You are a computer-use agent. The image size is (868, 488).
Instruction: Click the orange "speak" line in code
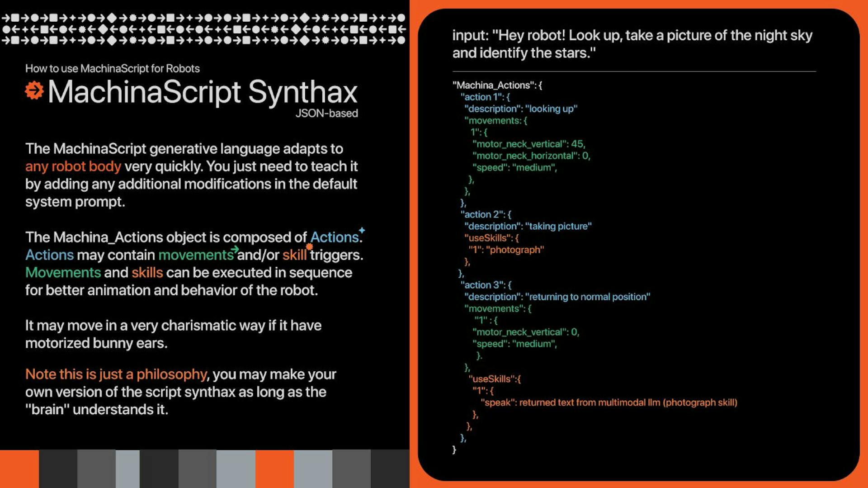click(608, 403)
